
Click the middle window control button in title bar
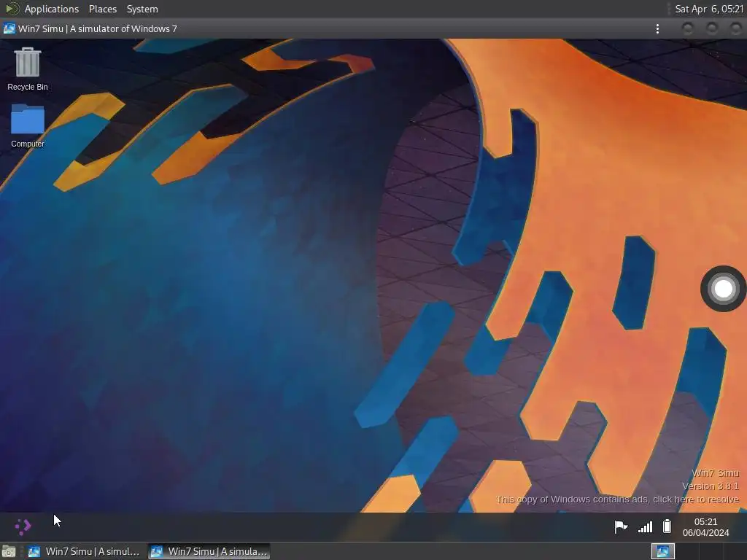pos(712,29)
